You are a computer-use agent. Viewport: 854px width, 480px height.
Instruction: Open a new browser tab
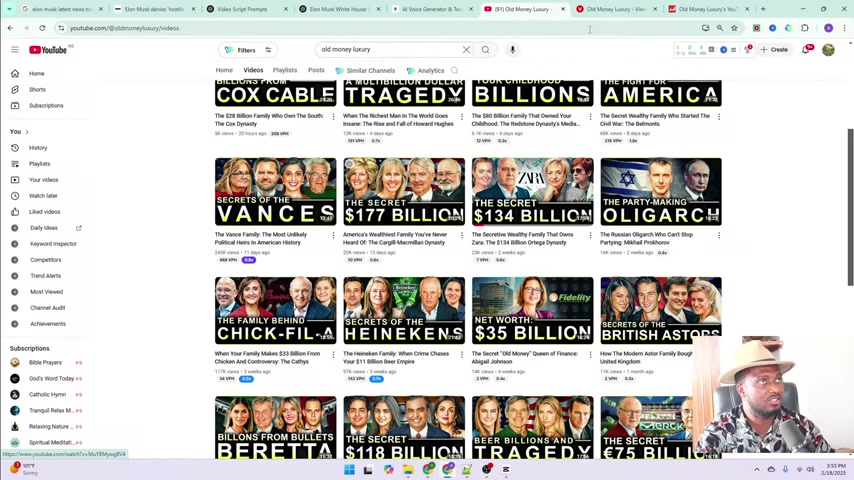click(763, 9)
